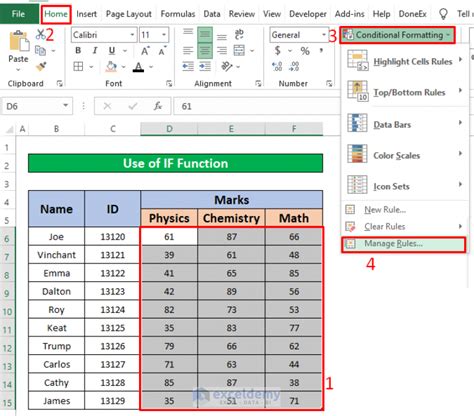Click the Tell me lightbulb icon
The height and width of the screenshot is (416, 474).
443,14
